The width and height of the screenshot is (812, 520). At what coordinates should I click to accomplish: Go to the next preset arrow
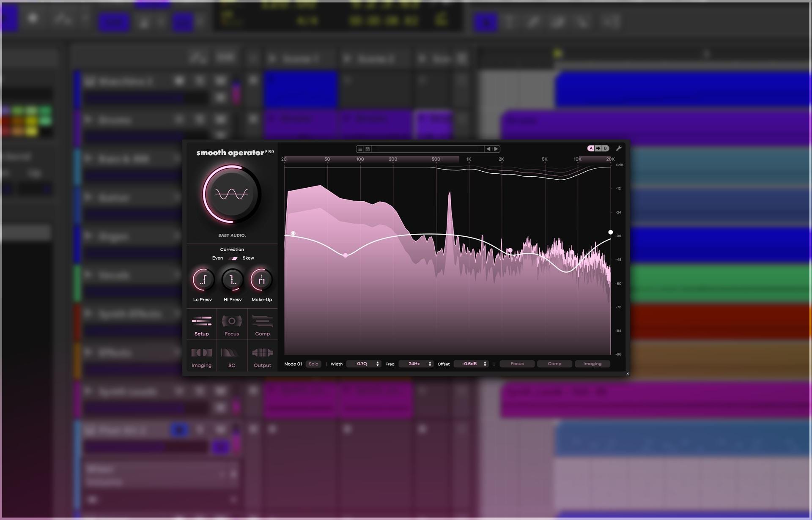(x=496, y=149)
